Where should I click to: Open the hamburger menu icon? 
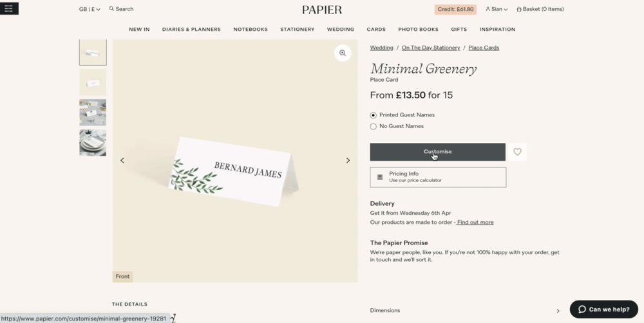(9, 8)
